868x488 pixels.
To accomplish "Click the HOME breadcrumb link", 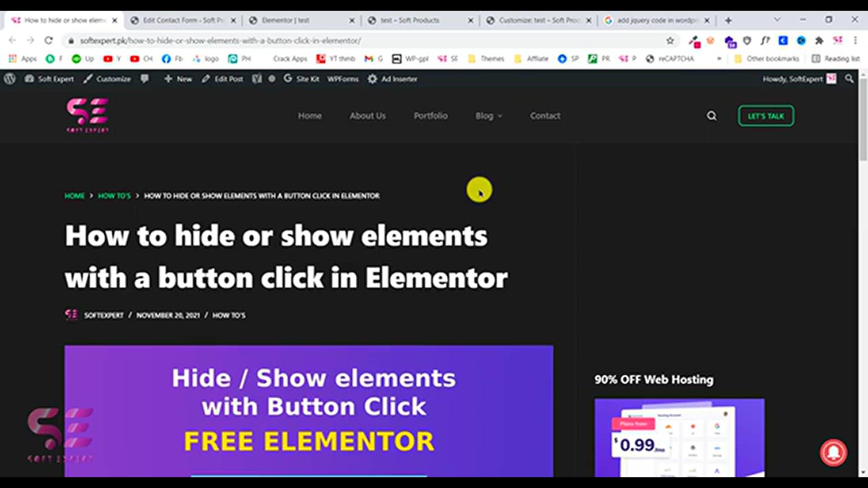I will [75, 196].
